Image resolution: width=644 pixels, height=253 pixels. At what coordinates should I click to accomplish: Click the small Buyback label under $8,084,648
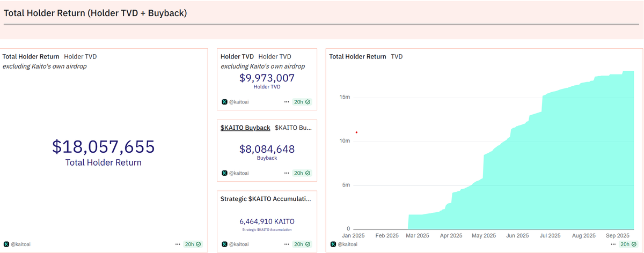pyautogui.click(x=267, y=158)
